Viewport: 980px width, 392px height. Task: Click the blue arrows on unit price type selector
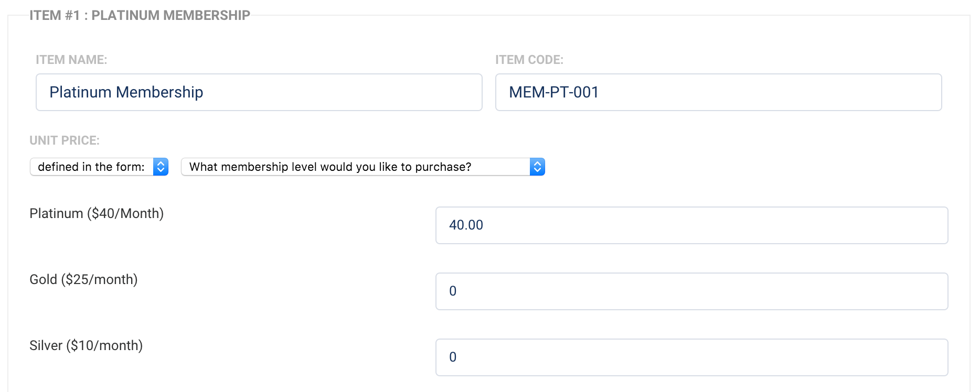pyautogui.click(x=161, y=167)
